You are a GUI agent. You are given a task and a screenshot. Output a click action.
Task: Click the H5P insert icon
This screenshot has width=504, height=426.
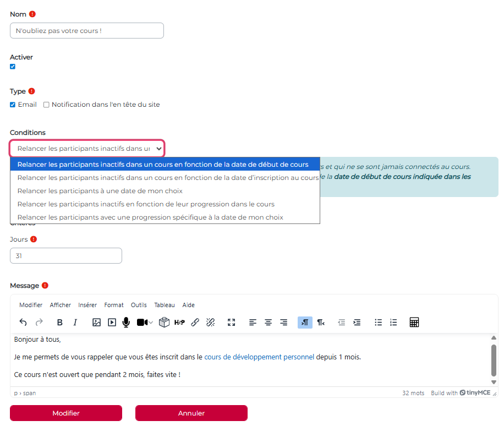tap(179, 323)
